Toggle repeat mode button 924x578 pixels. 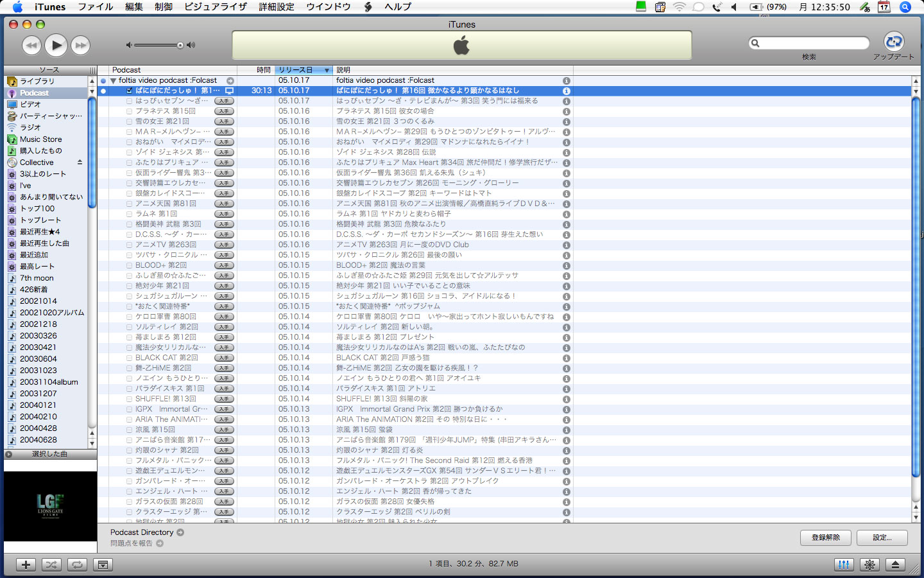77,565
